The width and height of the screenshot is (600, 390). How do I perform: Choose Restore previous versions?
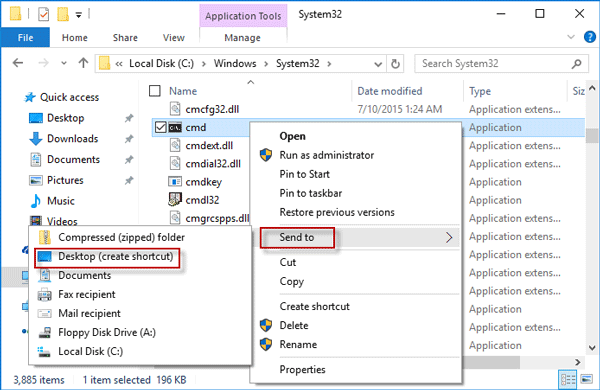pyautogui.click(x=337, y=212)
